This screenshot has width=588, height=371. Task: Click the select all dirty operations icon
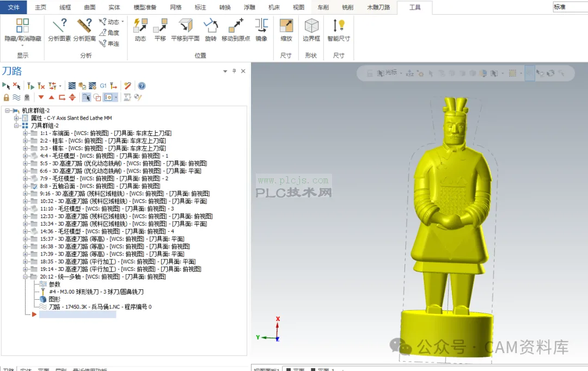pyautogui.click(x=16, y=86)
